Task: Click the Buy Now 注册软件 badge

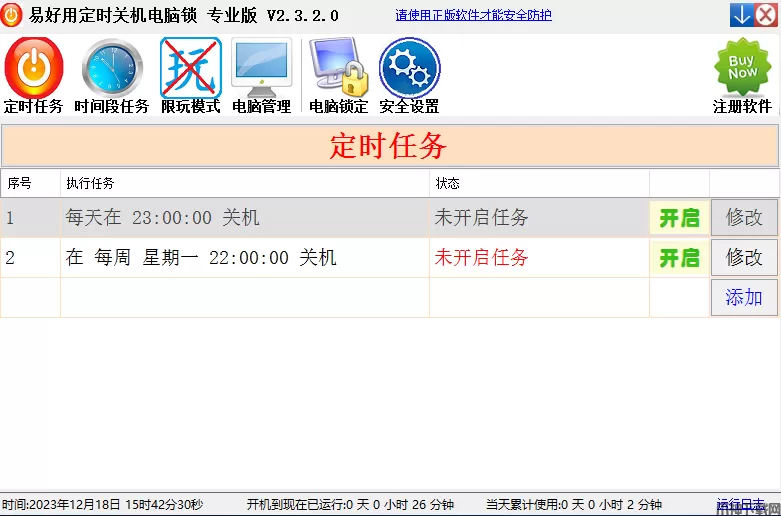Action: pyautogui.click(x=742, y=76)
